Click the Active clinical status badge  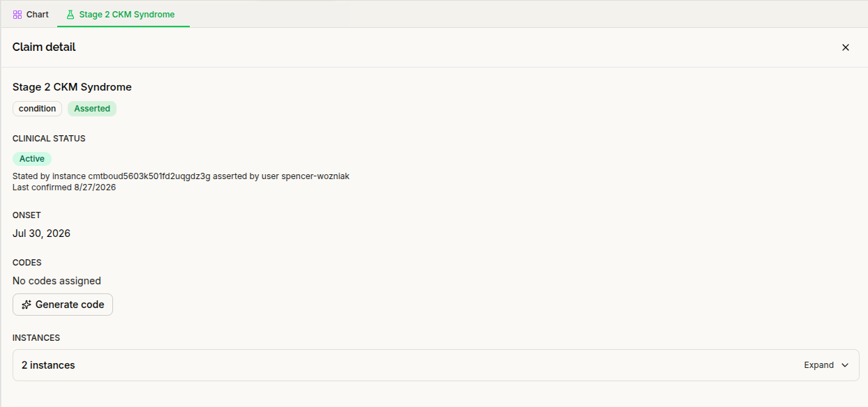(32, 159)
